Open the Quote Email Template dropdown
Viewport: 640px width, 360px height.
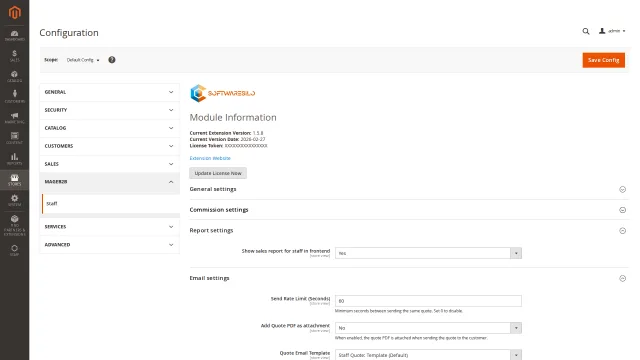(x=428, y=355)
